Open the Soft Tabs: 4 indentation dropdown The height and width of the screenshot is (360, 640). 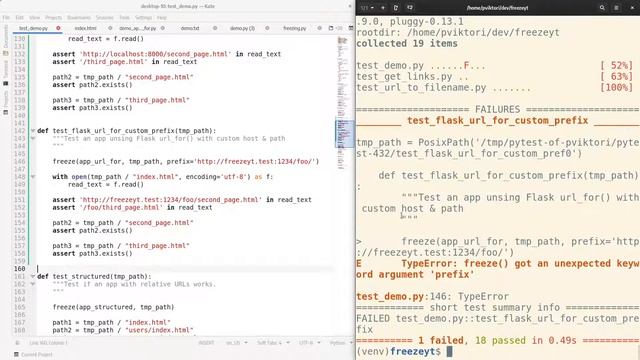point(272,343)
